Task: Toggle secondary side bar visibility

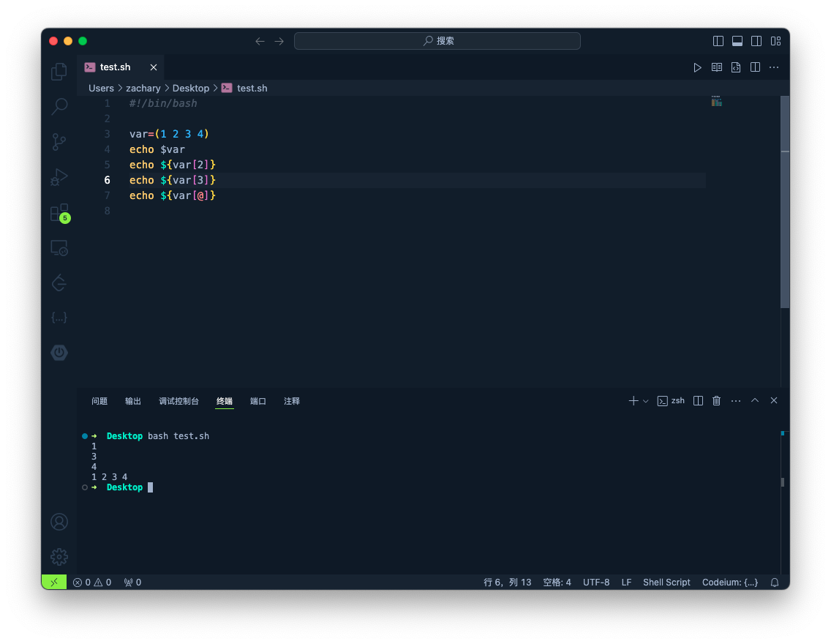Action: tap(756, 41)
